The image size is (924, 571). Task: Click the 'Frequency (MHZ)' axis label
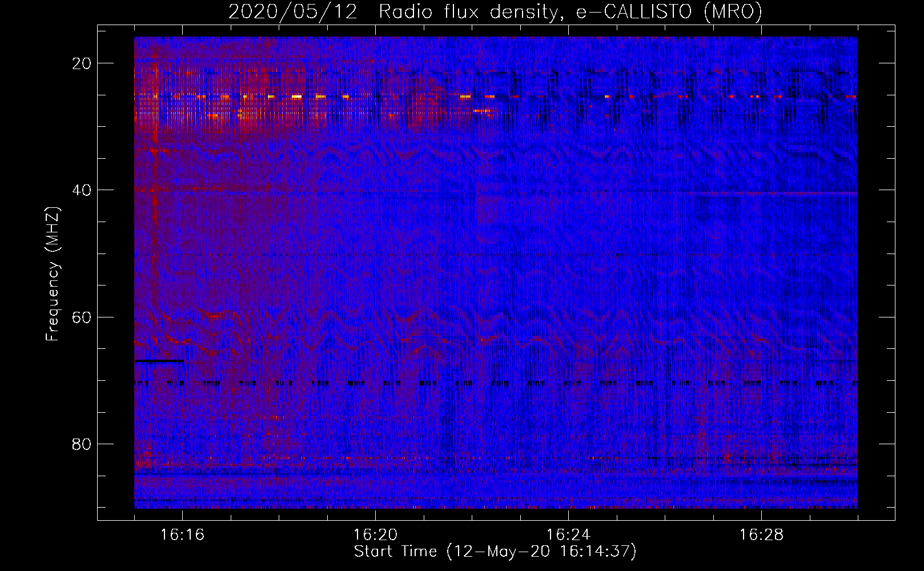[x=53, y=275]
